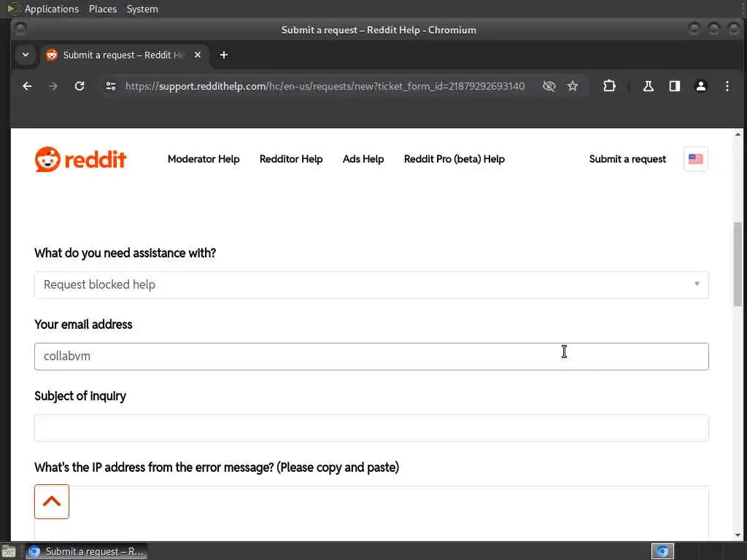Open a new tab with the plus button
Viewport: 747px width, 560px height.
click(x=223, y=55)
